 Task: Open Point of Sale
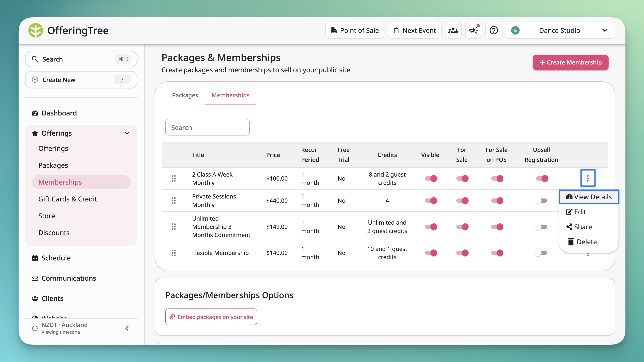click(354, 31)
